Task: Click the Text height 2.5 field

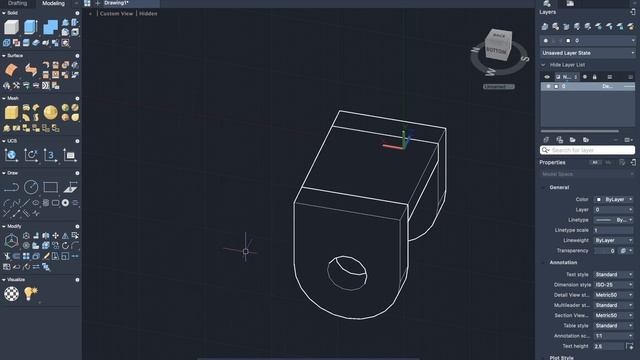Action: (609, 346)
